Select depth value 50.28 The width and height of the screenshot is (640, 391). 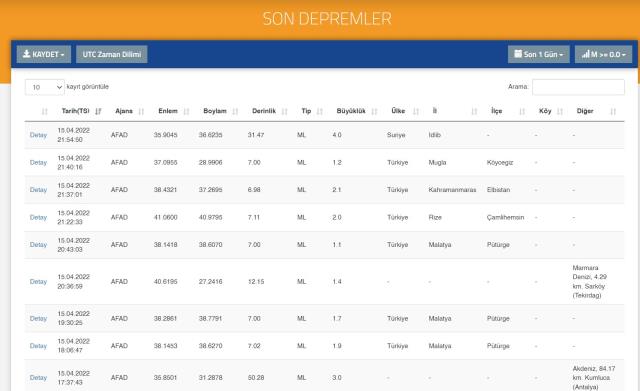coord(256,378)
